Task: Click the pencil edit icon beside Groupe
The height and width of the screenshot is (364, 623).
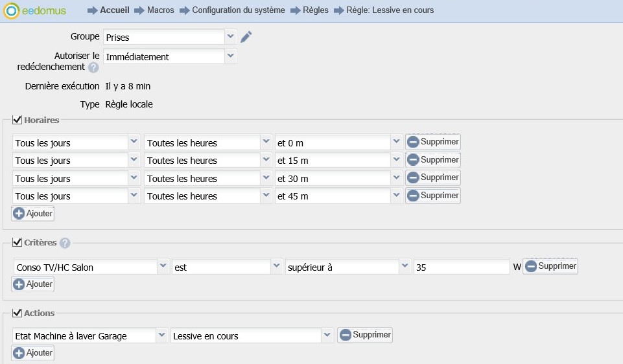Action: pyautogui.click(x=246, y=37)
